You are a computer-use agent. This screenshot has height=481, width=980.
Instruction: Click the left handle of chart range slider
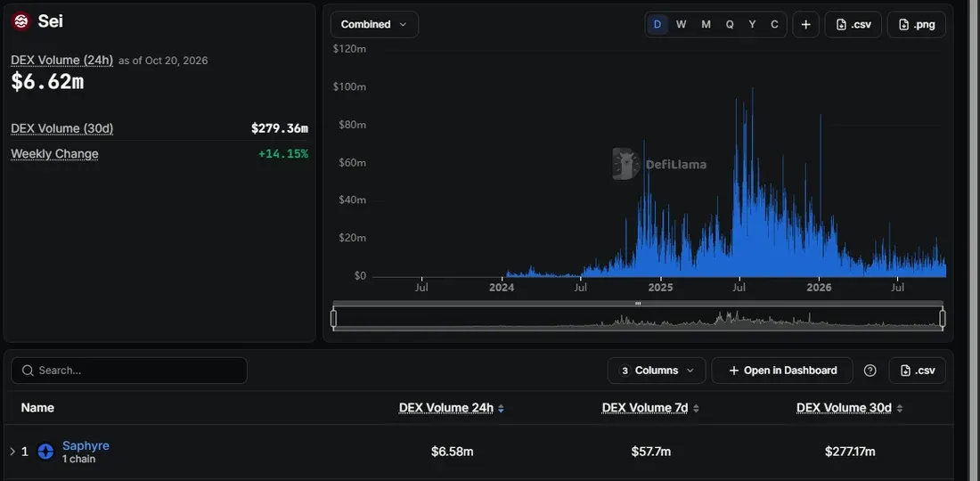(334, 319)
